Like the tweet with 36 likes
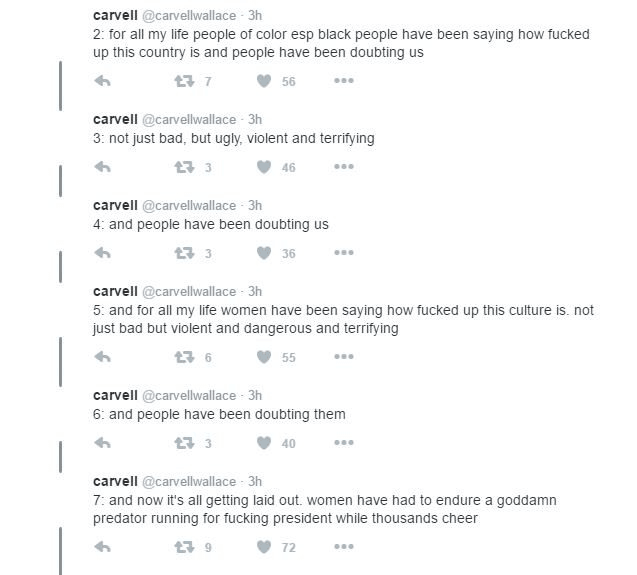Screen dimensions: 637x575 tap(265, 253)
